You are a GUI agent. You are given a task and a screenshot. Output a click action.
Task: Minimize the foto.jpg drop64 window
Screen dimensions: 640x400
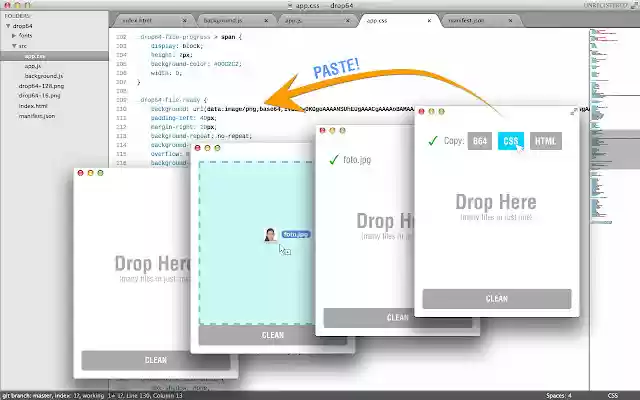click(x=332, y=131)
